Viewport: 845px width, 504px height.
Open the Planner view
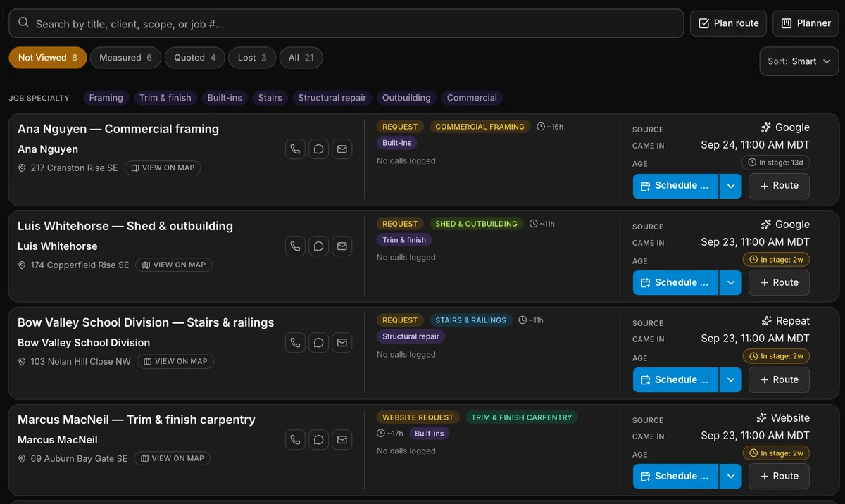point(806,23)
